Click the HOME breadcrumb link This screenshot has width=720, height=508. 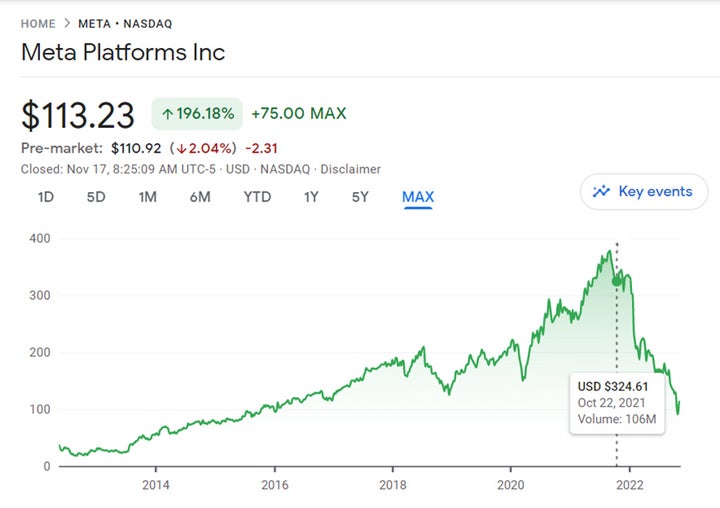pos(38,23)
